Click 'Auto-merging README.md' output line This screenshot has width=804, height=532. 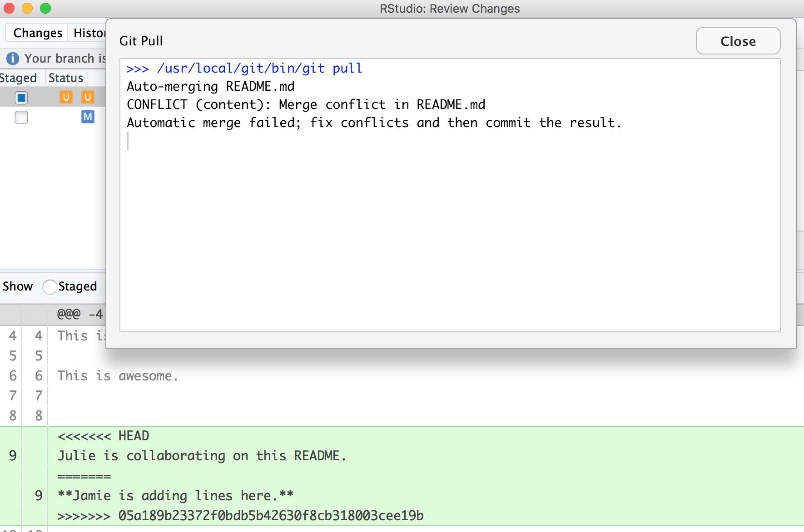click(211, 86)
